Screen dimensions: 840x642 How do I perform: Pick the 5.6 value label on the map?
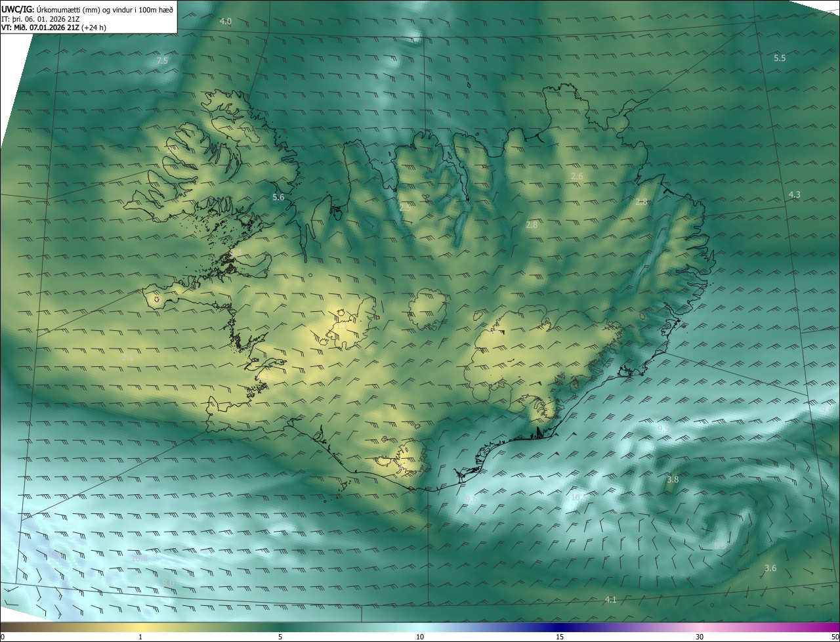click(278, 198)
